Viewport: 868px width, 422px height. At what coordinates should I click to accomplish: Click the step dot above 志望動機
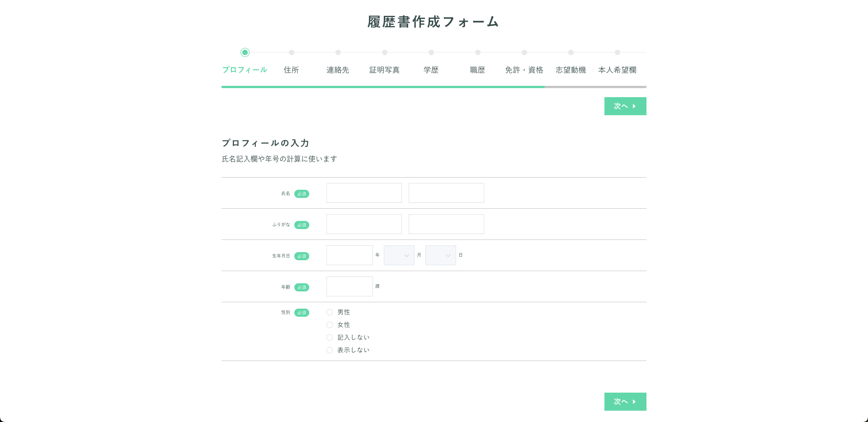click(571, 52)
